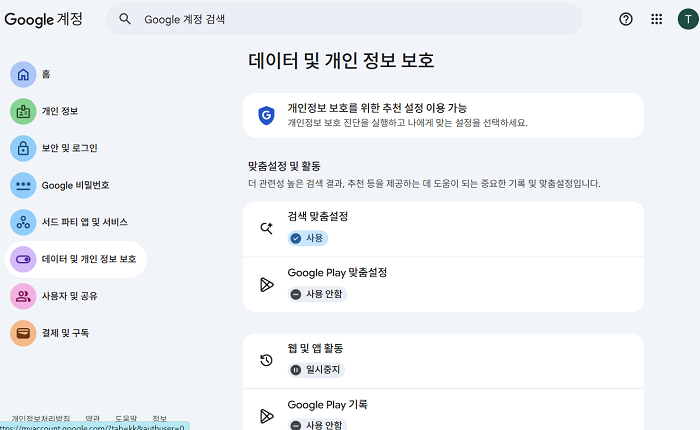Viewport: 700px width, 430px height.
Task: Click the blue Google shield icon
Action: pos(267,116)
